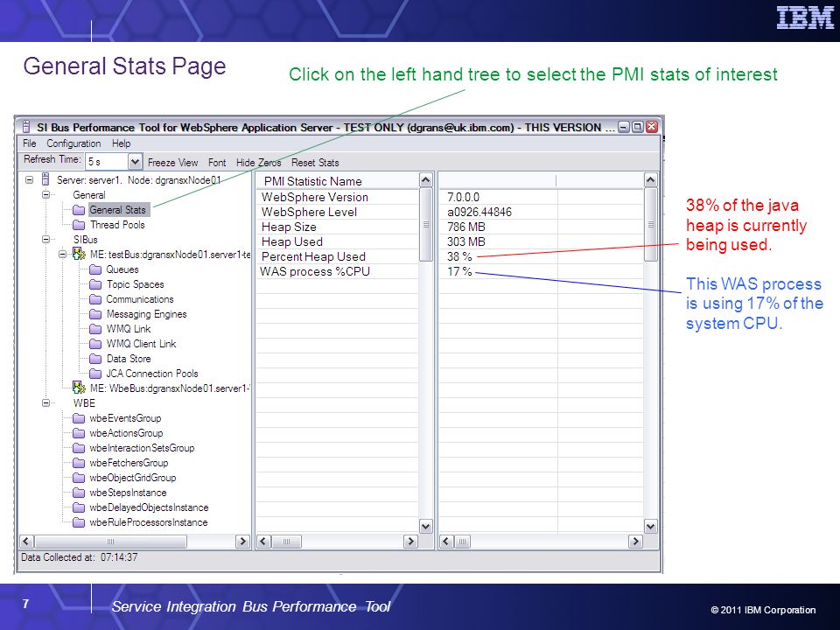The height and width of the screenshot is (630, 840).
Task: Click the WbeBus messaging engine icon
Action: (80, 388)
